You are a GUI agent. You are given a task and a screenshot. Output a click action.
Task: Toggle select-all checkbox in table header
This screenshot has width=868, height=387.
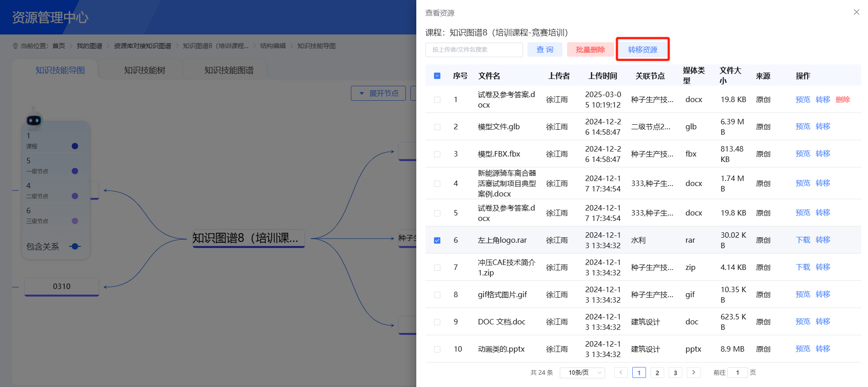pos(437,76)
